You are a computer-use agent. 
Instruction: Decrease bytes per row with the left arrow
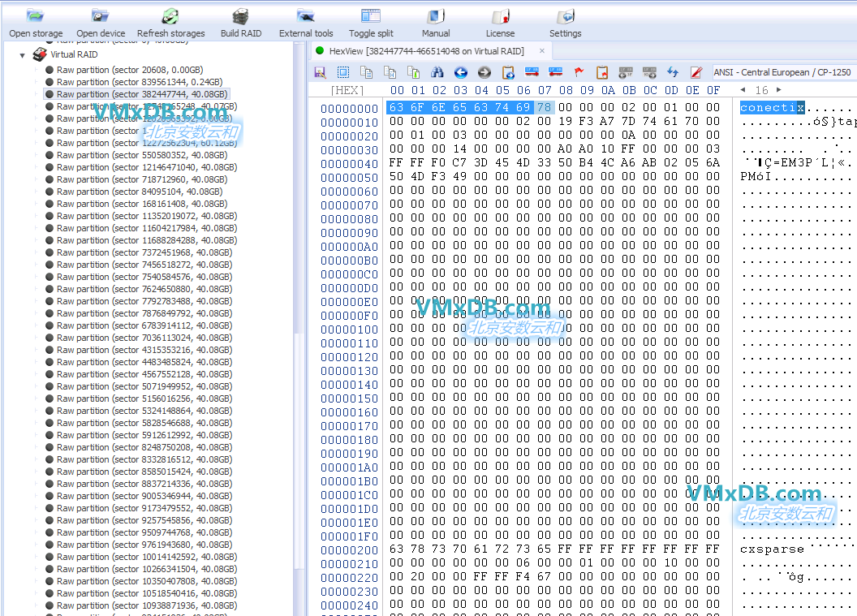(743, 89)
